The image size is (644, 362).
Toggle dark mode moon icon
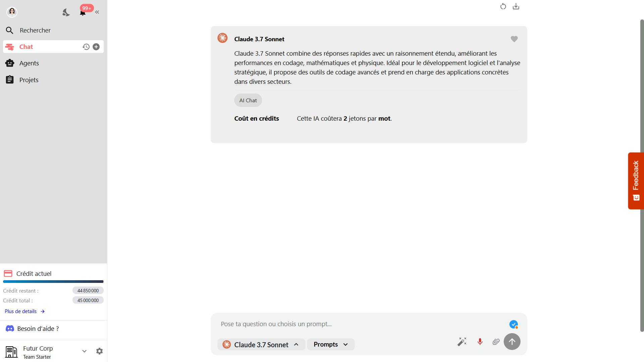66,12
